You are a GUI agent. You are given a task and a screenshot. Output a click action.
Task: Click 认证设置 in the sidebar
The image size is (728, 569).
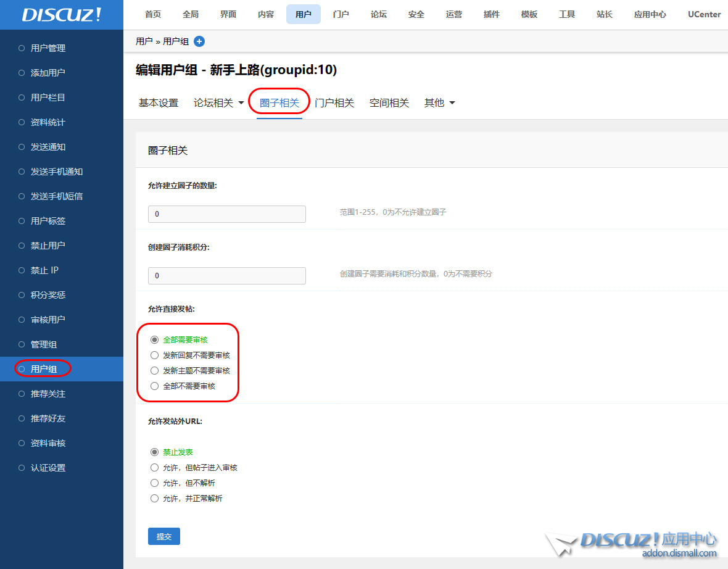click(x=48, y=468)
